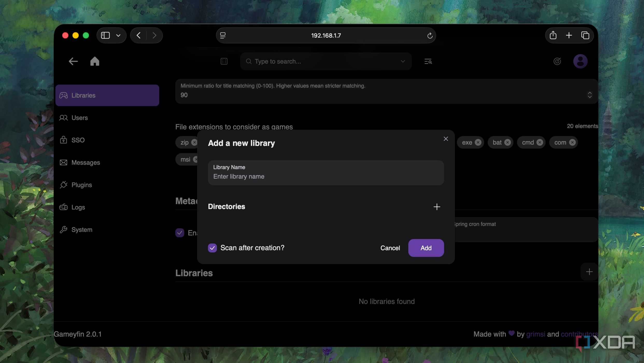644x363 pixels.
Task: Reload the page in Safari
Action: pyautogui.click(x=429, y=36)
